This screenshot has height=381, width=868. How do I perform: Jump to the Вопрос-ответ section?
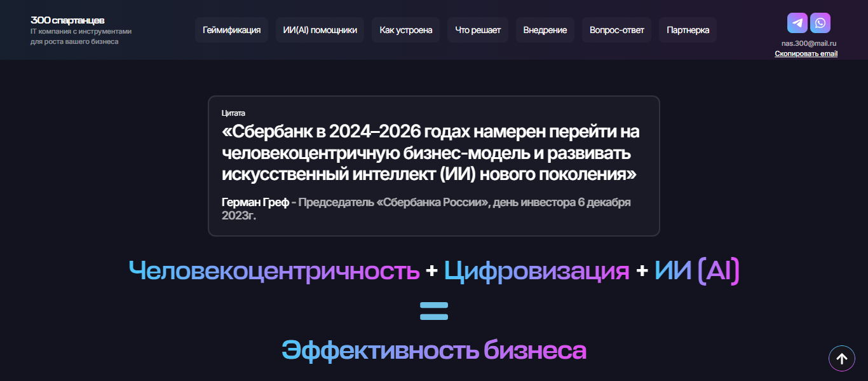coord(616,30)
